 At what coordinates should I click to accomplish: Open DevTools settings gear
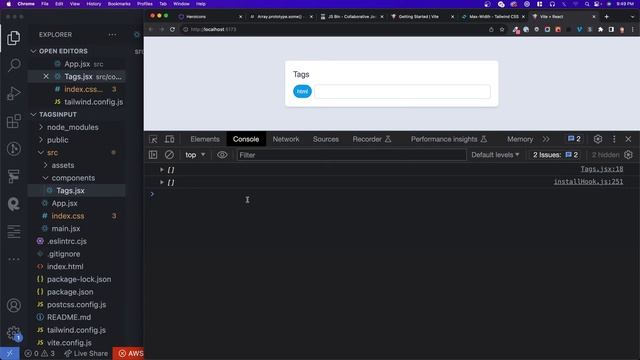pos(598,139)
